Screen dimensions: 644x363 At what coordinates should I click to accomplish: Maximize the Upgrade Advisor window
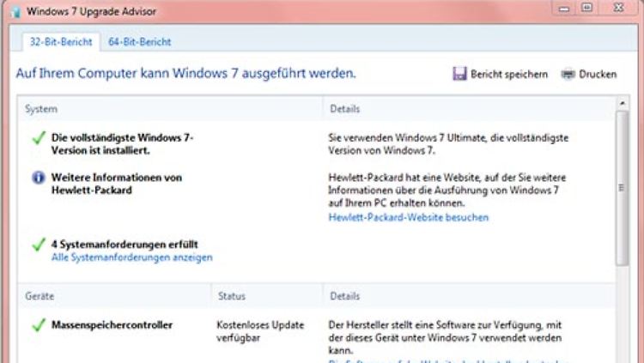(587, 8)
